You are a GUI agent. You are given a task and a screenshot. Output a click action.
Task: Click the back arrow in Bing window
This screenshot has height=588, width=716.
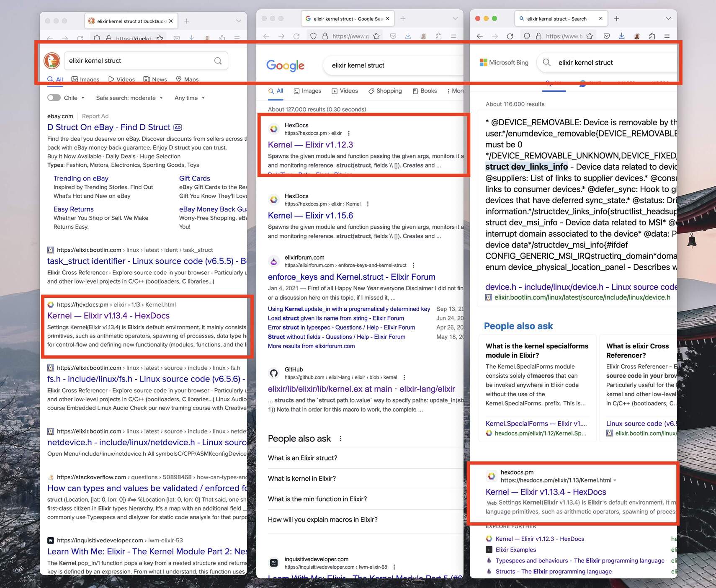[480, 36]
